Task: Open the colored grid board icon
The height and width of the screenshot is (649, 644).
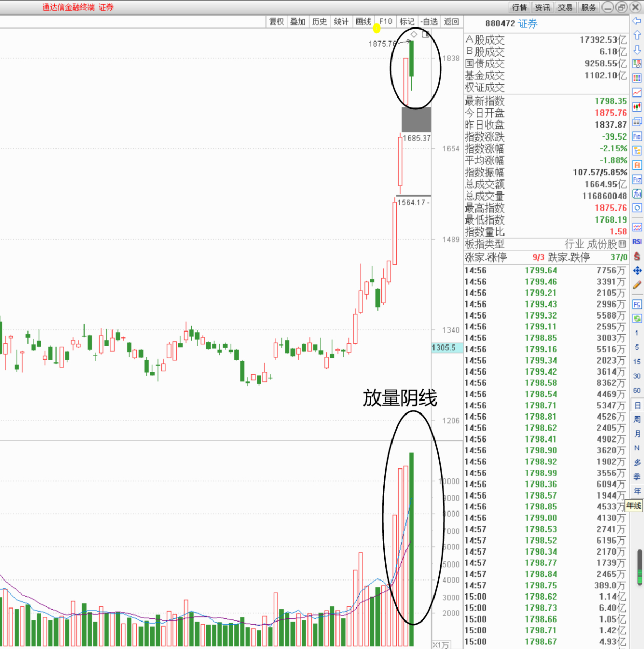Action: [x=637, y=78]
